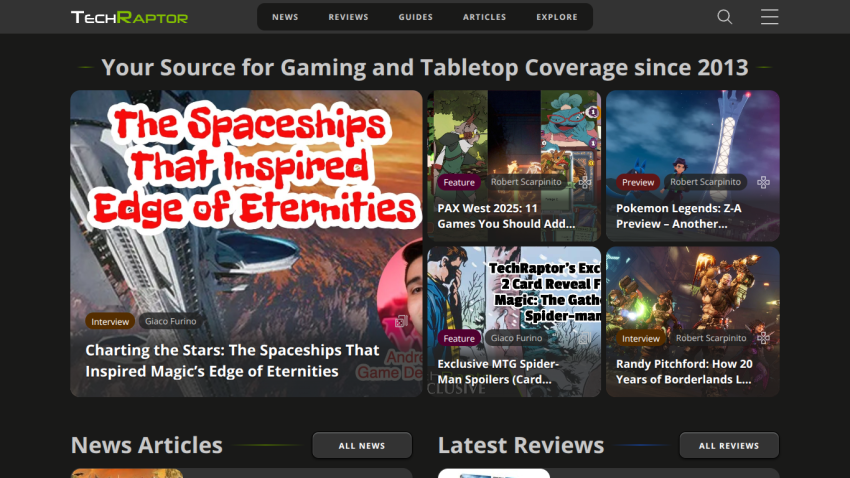Image resolution: width=850 pixels, height=478 pixels.
Task: Open author Robert Scarpinito on Pokemon card
Action: point(705,182)
